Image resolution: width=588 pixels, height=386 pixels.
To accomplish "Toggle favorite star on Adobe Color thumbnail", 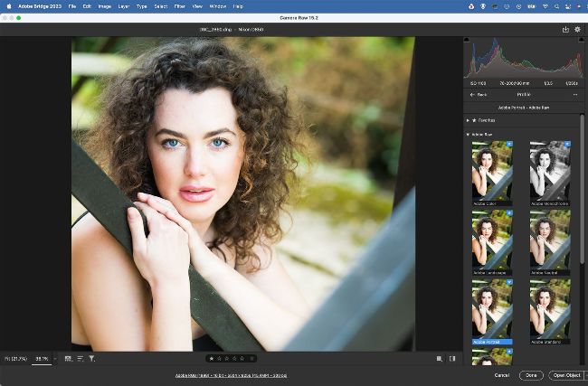I will pos(508,145).
